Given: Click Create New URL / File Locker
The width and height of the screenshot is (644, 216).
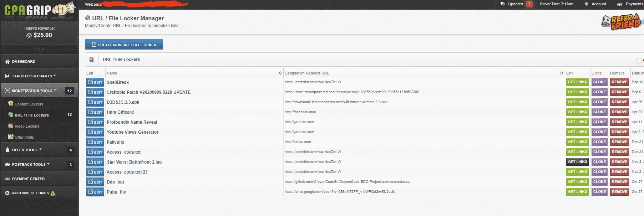Looking at the screenshot, I should tap(124, 45).
